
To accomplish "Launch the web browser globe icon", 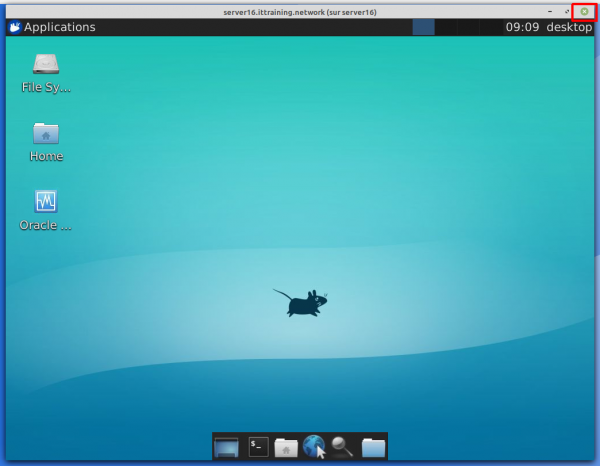I will [314, 446].
